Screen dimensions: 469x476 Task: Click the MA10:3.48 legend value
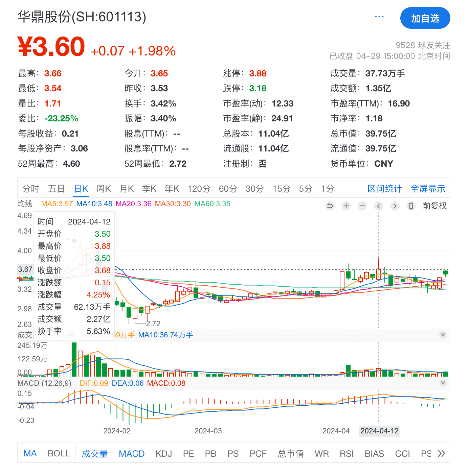[94, 204]
